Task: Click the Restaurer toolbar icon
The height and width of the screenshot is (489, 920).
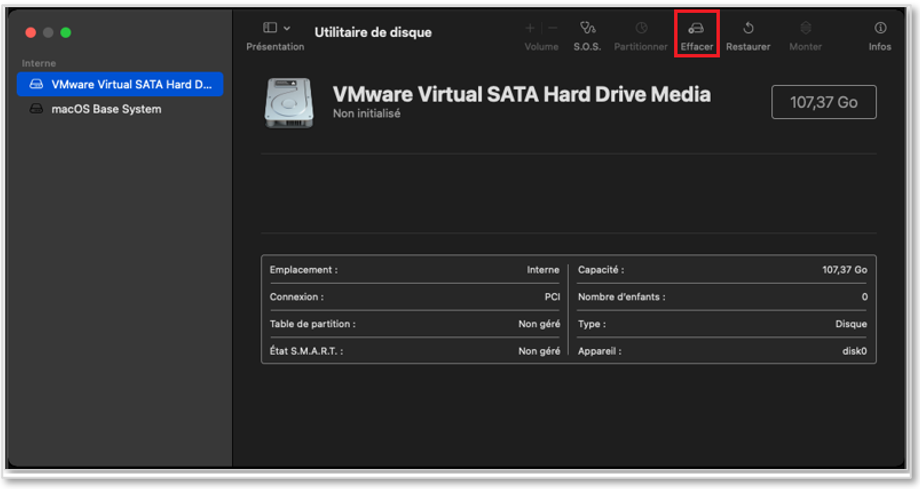Action: (748, 28)
